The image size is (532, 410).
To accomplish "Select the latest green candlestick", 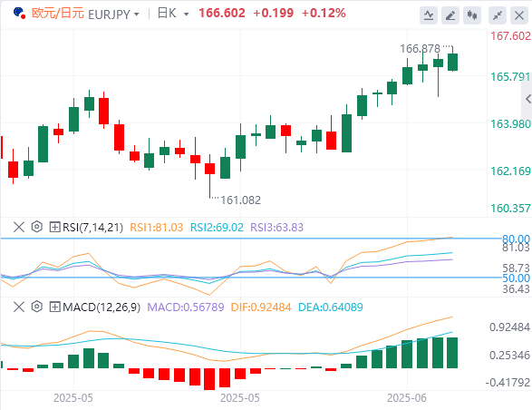I will coord(452,62).
